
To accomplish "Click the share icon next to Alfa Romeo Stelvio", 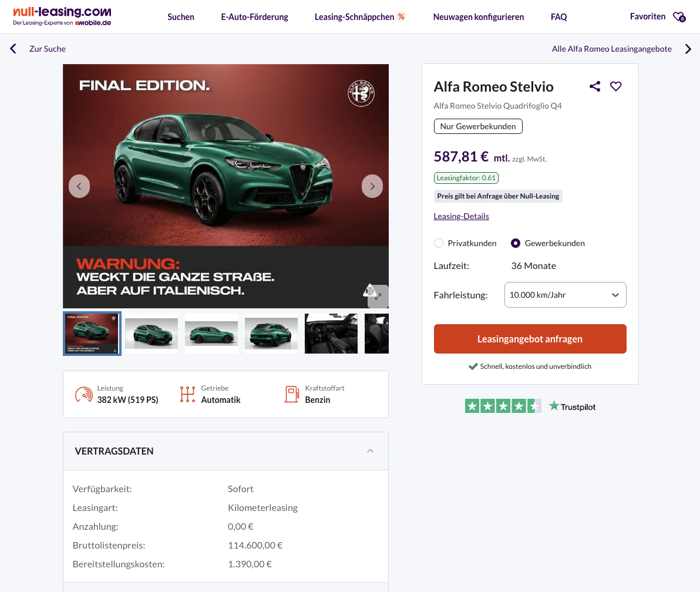I will (x=595, y=86).
